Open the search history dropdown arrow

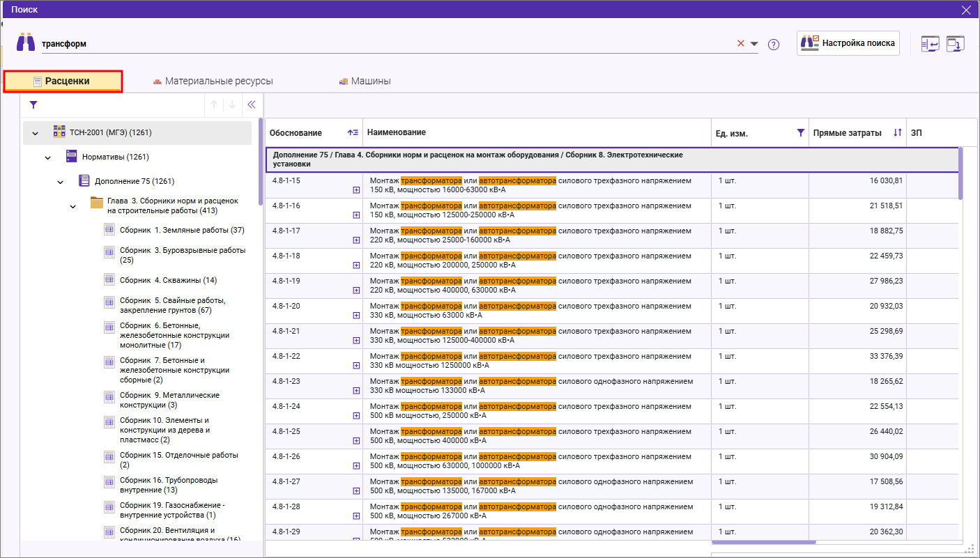coord(754,44)
